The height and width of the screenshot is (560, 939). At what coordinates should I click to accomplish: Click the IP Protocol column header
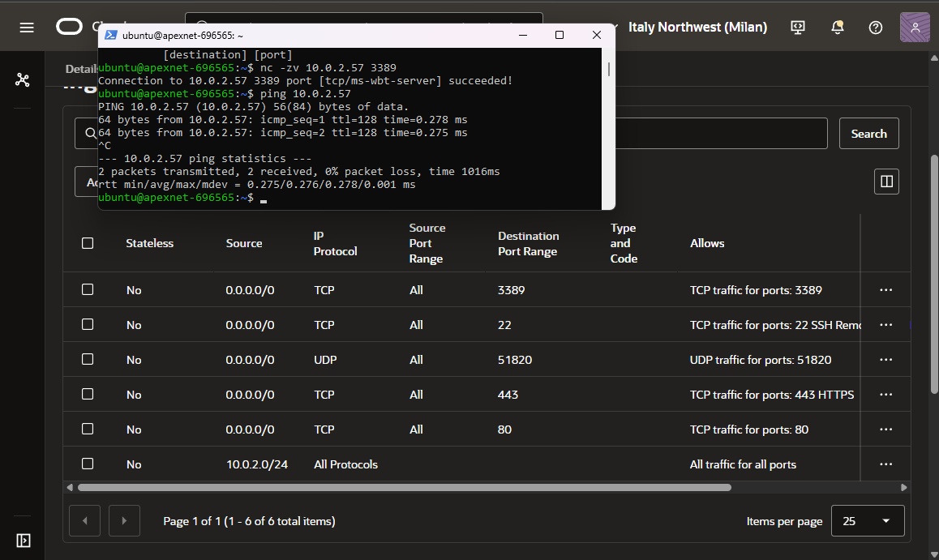[x=335, y=243]
